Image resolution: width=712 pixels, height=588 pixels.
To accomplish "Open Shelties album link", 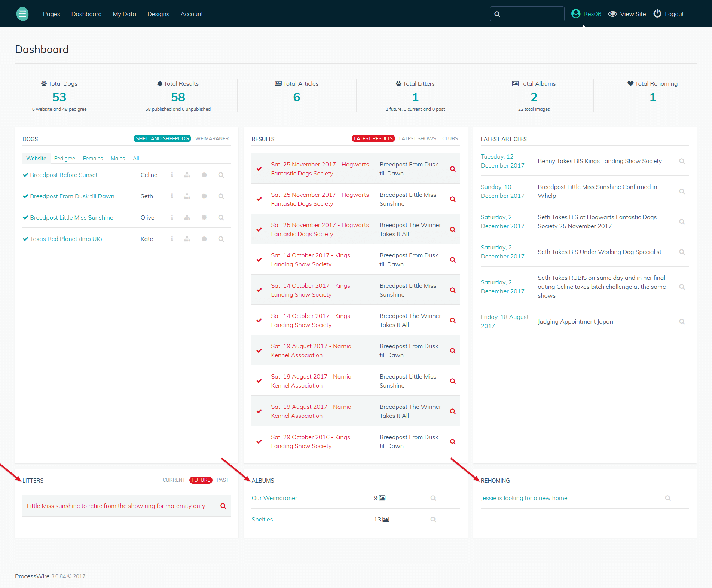I will click(262, 519).
